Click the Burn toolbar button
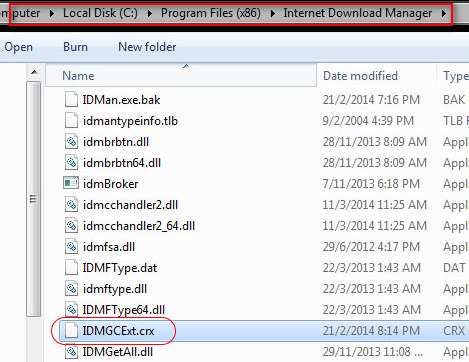The height and width of the screenshot is (362, 469). (75, 47)
